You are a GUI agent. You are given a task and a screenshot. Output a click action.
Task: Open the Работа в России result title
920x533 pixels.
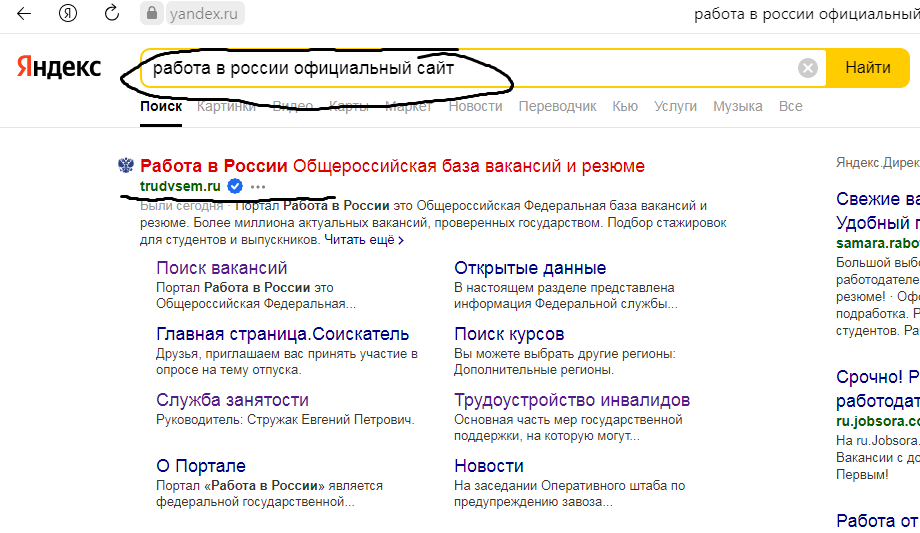393,166
